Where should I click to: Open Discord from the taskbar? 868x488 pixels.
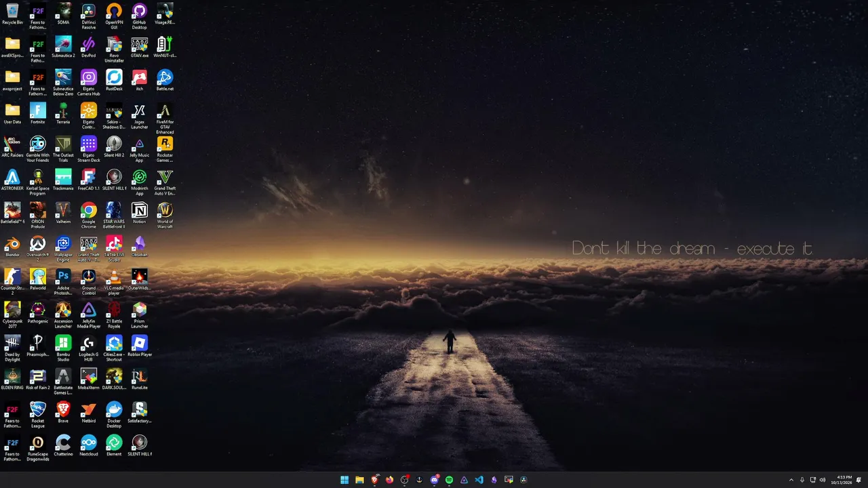(435, 480)
